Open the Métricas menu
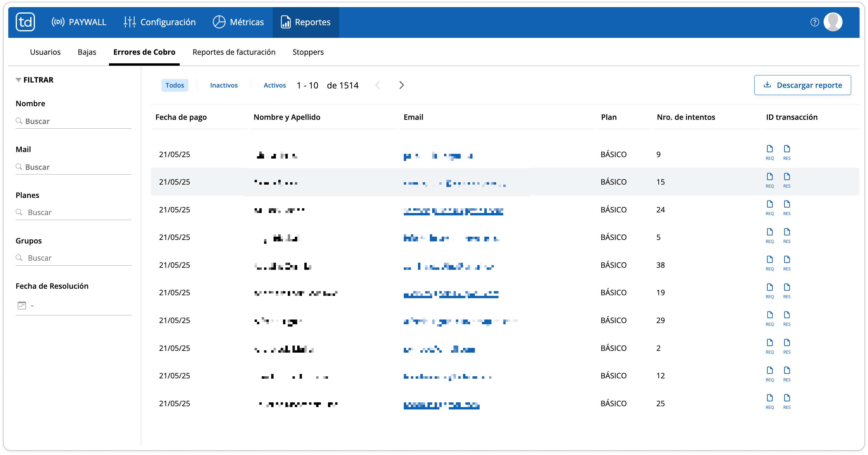 [238, 22]
